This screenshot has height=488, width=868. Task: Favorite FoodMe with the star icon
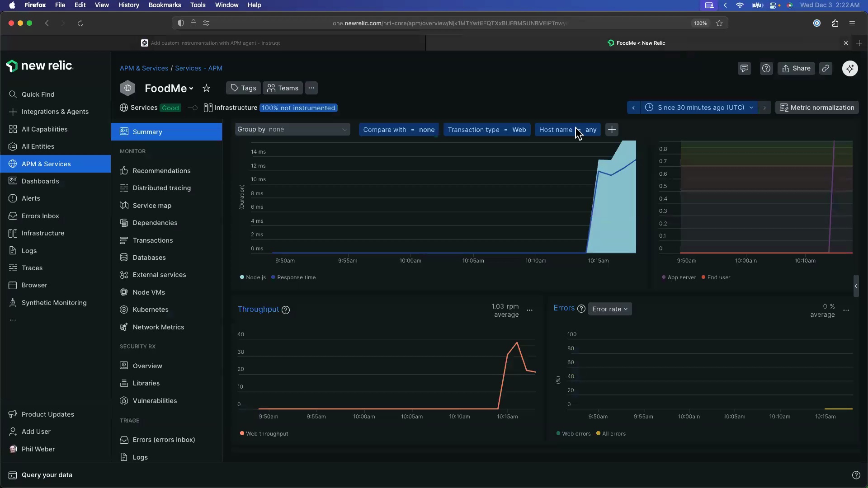(206, 89)
